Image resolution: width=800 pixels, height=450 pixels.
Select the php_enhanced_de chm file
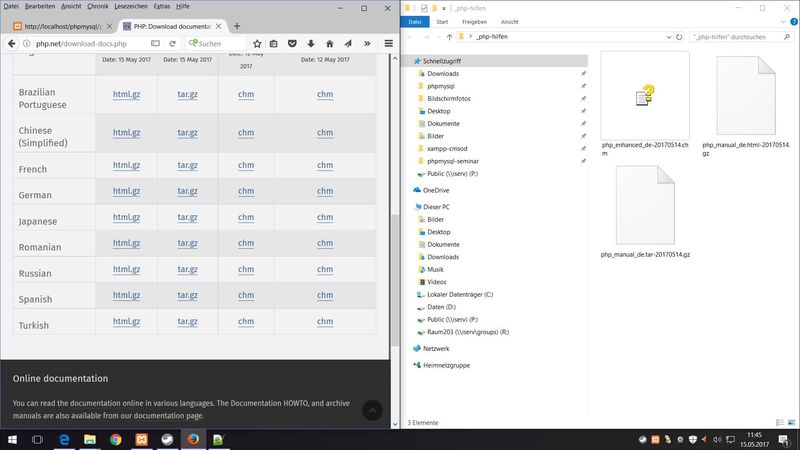pyautogui.click(x=645, y=98)
